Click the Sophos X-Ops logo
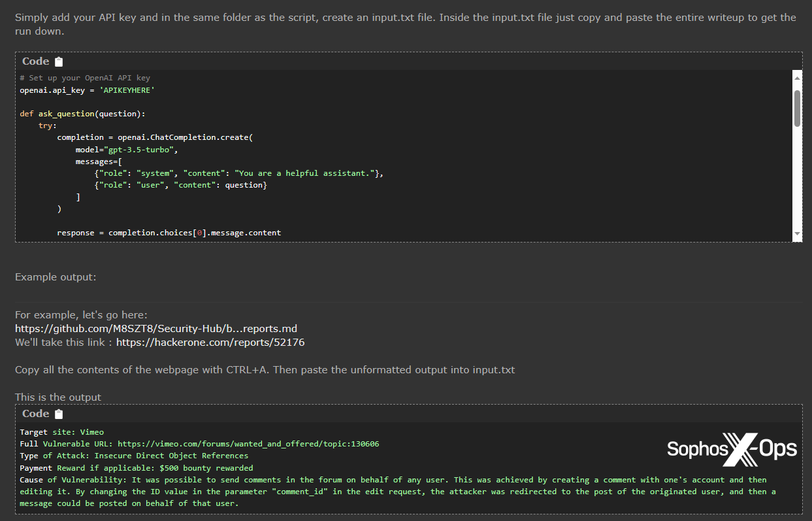The image size is (812, 521). click(731, 449)
